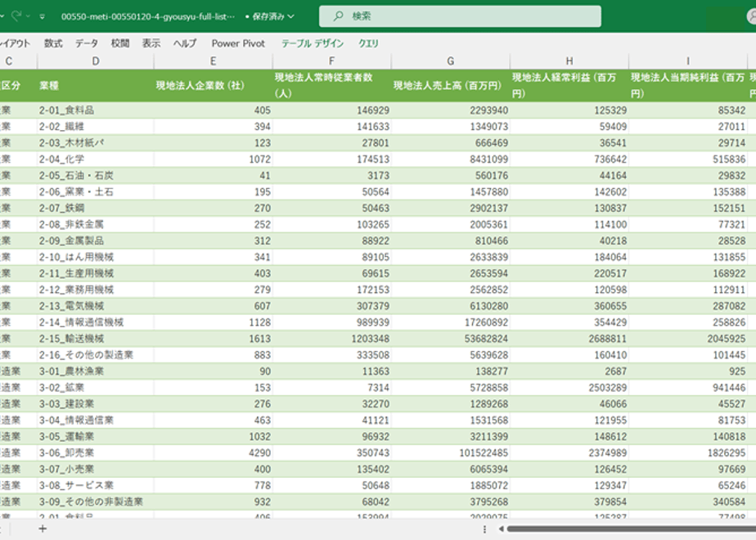Open the 校閲 ribbon tab

[x=120, y=43]
